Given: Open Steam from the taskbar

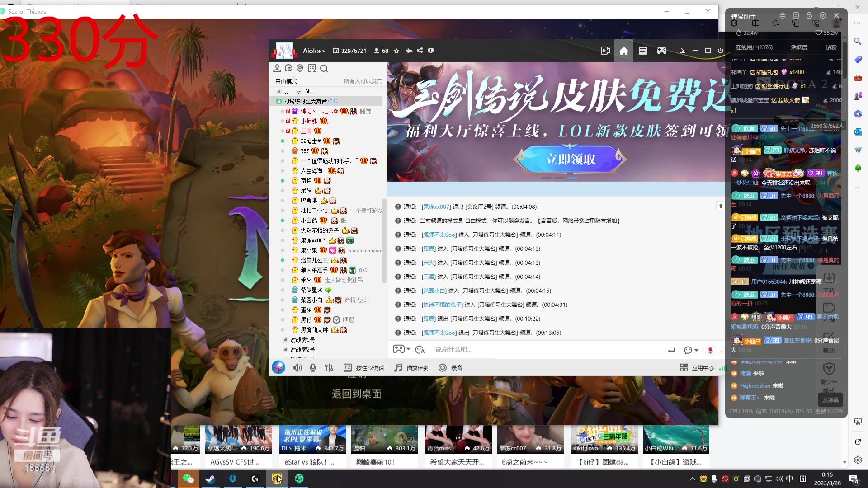Looking at the screenshot, I should click(x=210, y=479).
